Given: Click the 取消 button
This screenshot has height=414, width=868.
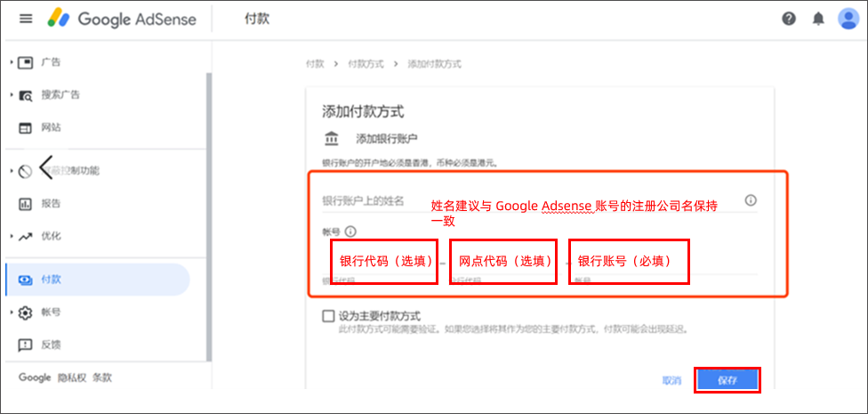Looking at the screenshot, I should (671, 380).
